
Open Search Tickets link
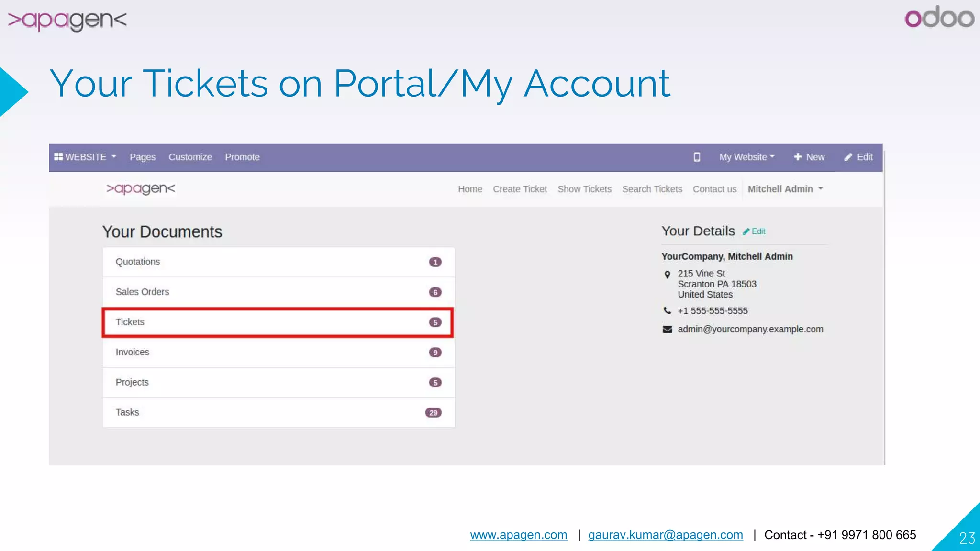click(652, 189)
